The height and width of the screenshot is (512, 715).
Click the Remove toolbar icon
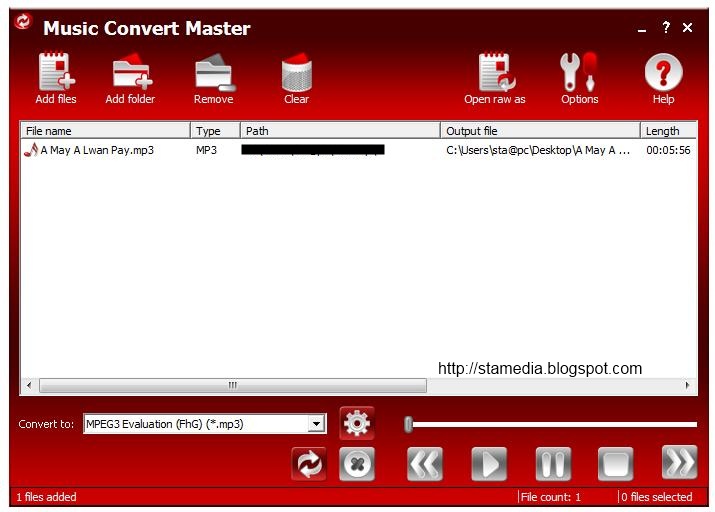pyautogui.click(x=214, y=72)
